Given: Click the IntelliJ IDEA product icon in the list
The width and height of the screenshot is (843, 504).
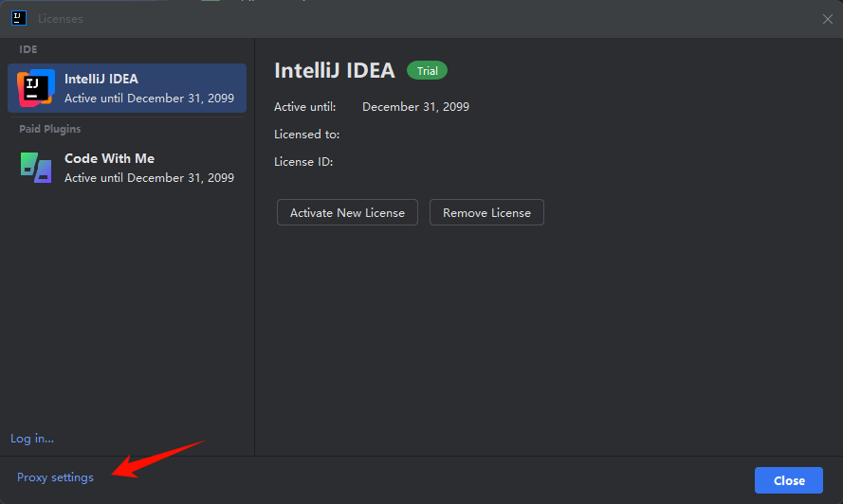Looking at the screenshot, I should 35,88.
